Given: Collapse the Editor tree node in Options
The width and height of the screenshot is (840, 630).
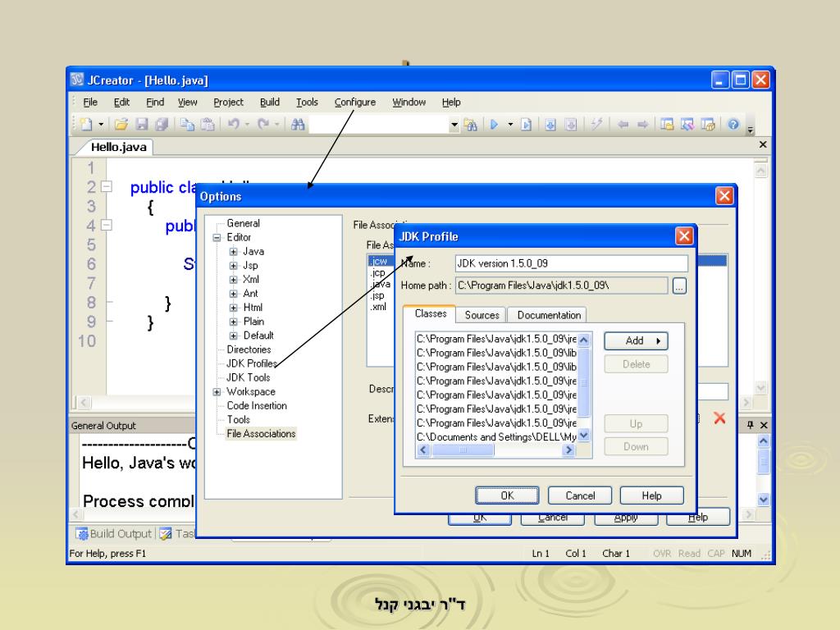Looking at the screenshot, I should [217, 237].
